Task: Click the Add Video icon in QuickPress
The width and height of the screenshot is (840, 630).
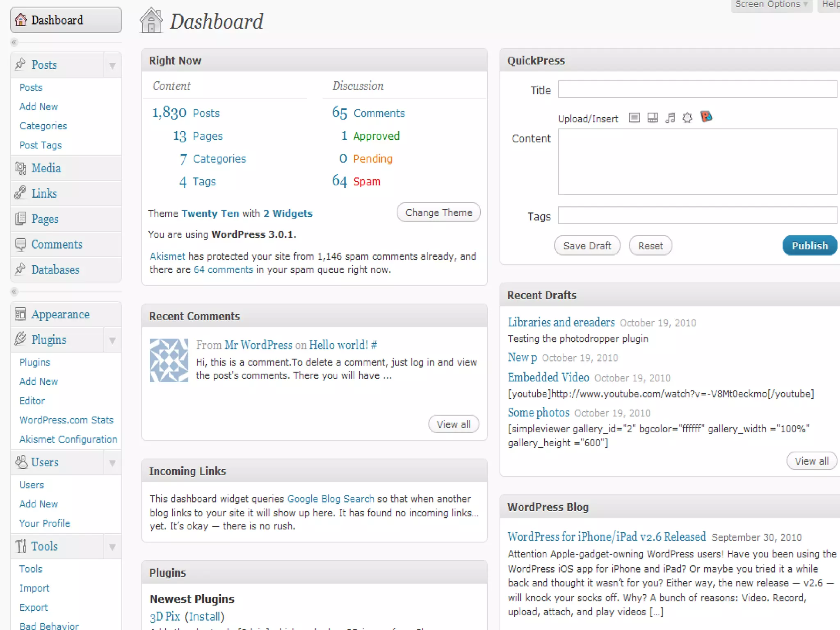Action: [x=652, y=118]
